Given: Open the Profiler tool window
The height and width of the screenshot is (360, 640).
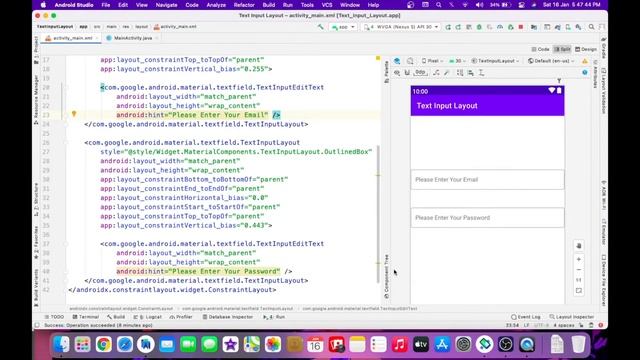Looking at the screenshot, I should [x=181, y=317].
